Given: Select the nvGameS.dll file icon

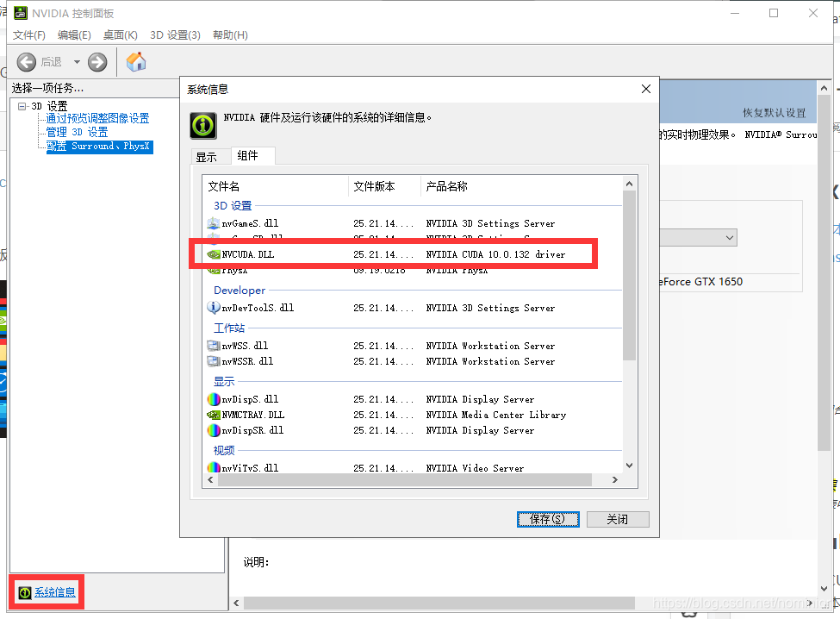Looking at the screenshot, I should (x=213, y=223).
